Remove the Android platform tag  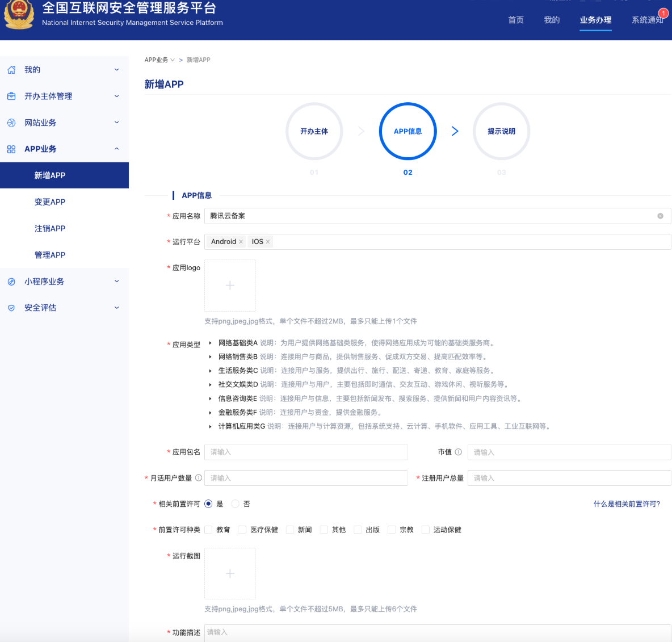tap(241, 242)
